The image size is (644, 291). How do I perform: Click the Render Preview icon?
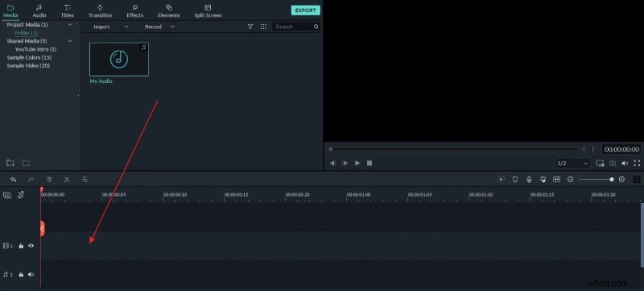pyautogui.click(x=501, y=180)
